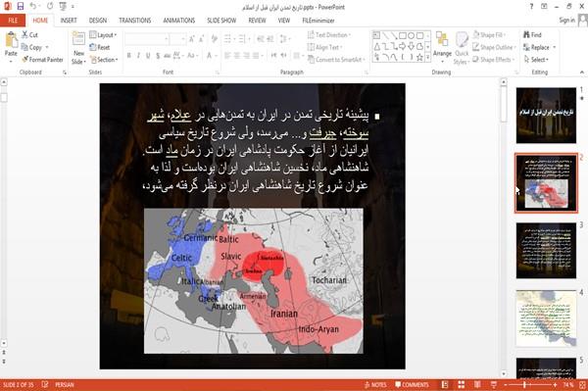Toggle text shadow formatting
Screen dimensions: 588x391
(x=158, y=56)
